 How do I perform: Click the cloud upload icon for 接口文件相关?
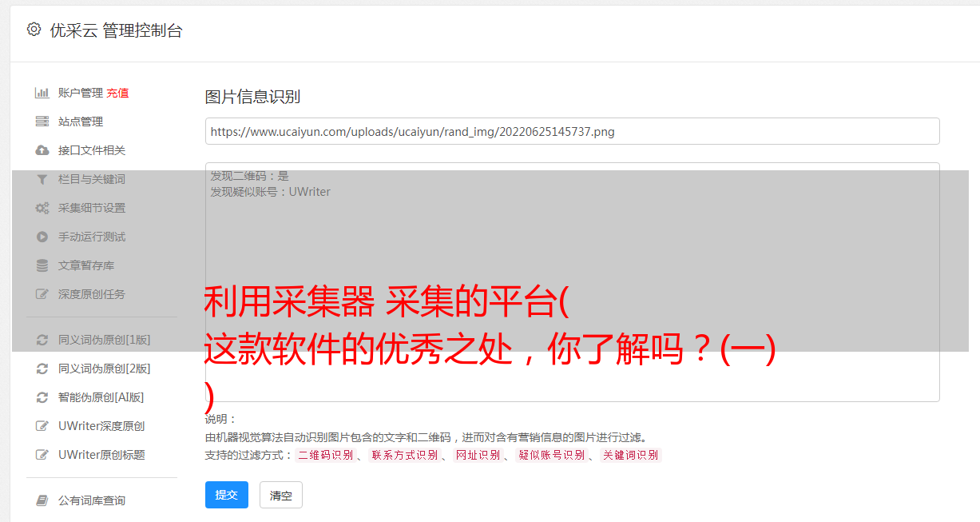click(x=42, y=150)
